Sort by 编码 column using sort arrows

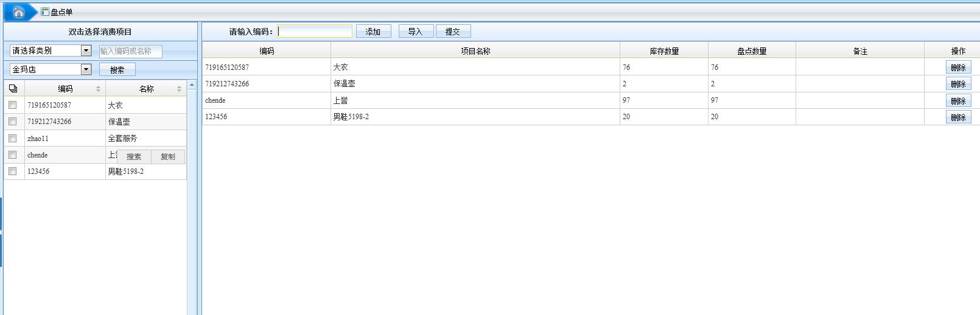coord(98,89)
